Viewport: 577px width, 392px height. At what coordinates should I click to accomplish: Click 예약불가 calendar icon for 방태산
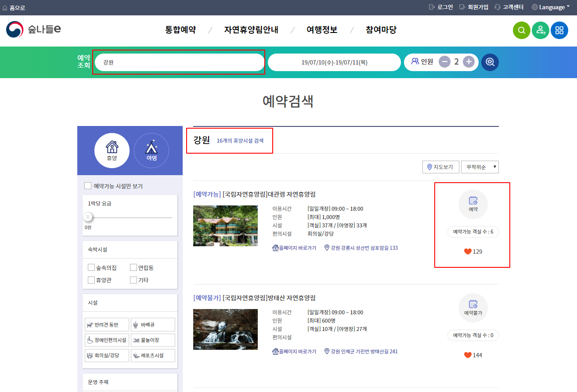[x=473, y=308]
